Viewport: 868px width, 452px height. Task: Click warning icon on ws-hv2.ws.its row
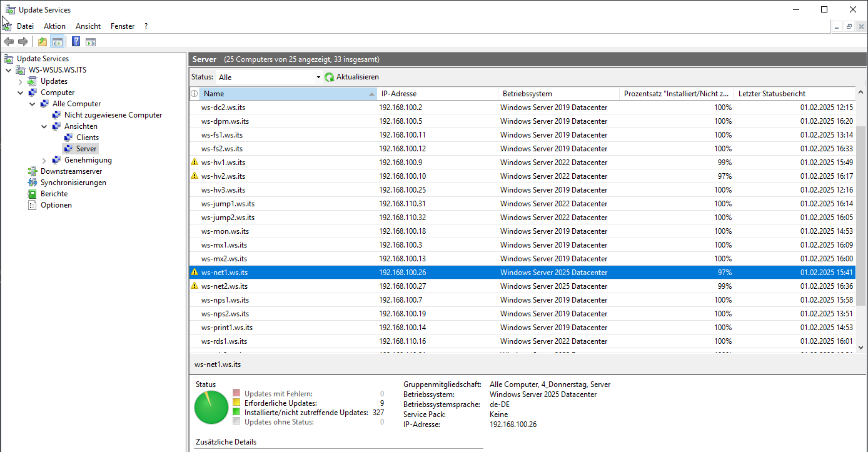194,176
